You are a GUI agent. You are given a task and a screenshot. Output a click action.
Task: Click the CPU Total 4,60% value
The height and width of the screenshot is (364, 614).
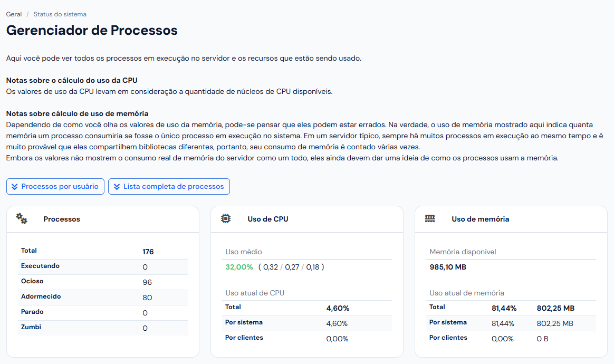point(338,308)
